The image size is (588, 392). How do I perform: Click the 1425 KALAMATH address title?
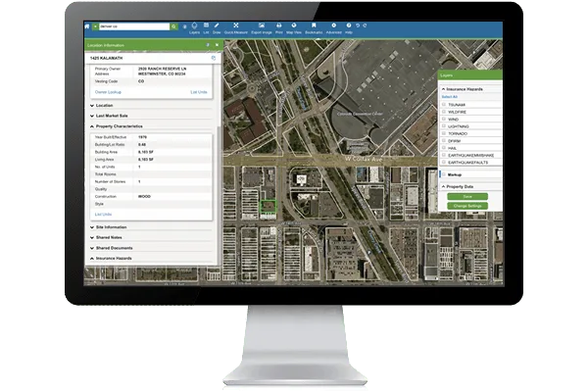click(106, 58)
